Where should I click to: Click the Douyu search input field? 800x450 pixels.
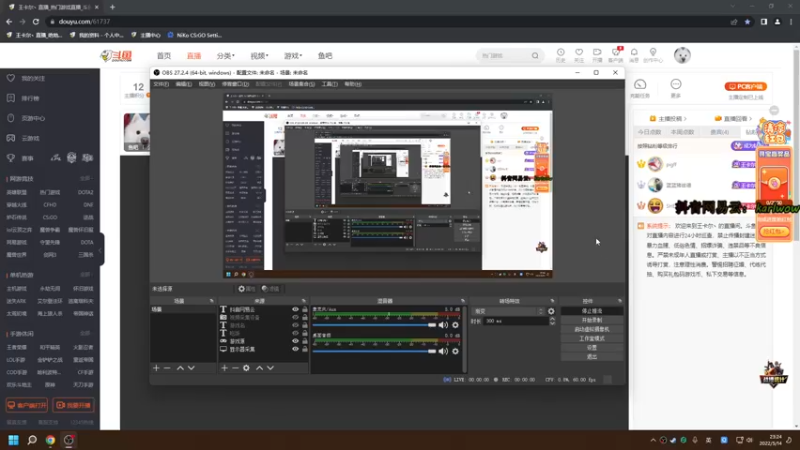(x=504, y=56)
